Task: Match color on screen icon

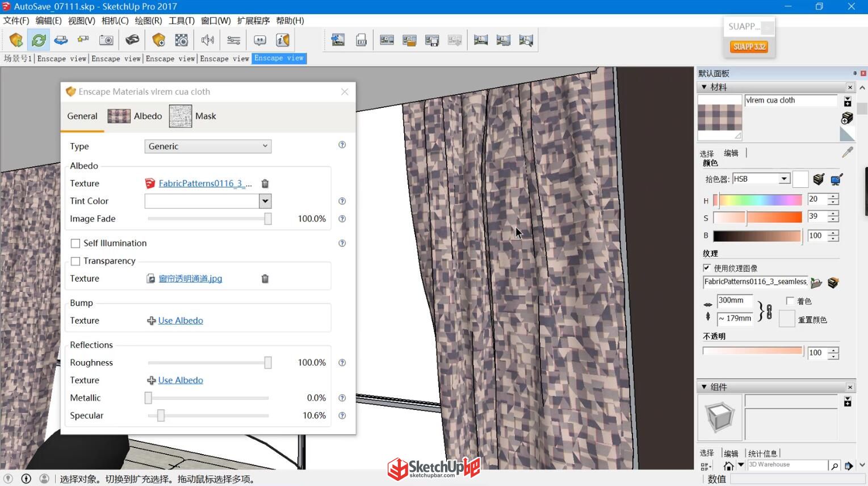Action: (x=836, y=179)
